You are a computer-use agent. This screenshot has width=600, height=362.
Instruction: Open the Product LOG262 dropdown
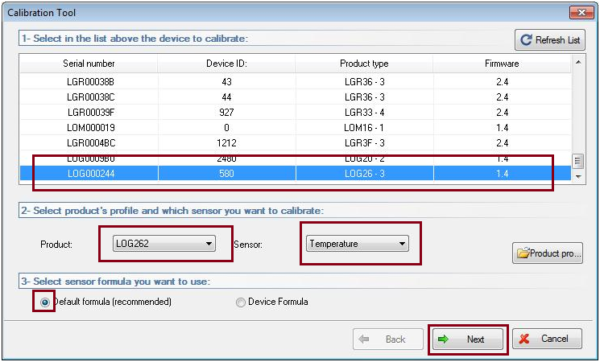(x=164, y=244)
